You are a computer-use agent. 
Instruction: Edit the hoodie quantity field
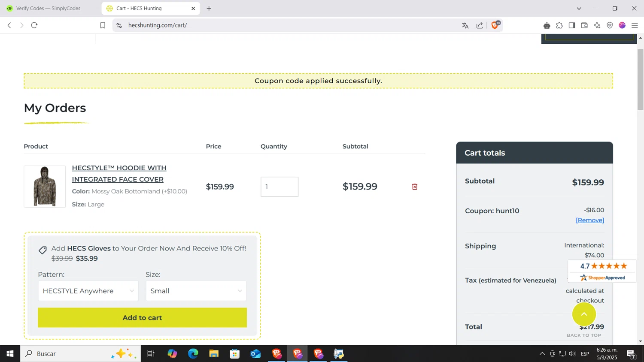tap(279, 187)
